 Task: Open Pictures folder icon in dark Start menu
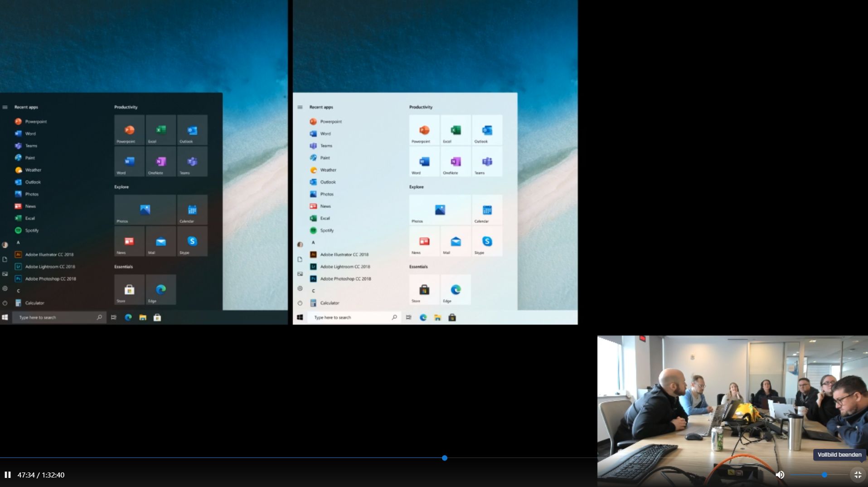click(x=5, y=274)
